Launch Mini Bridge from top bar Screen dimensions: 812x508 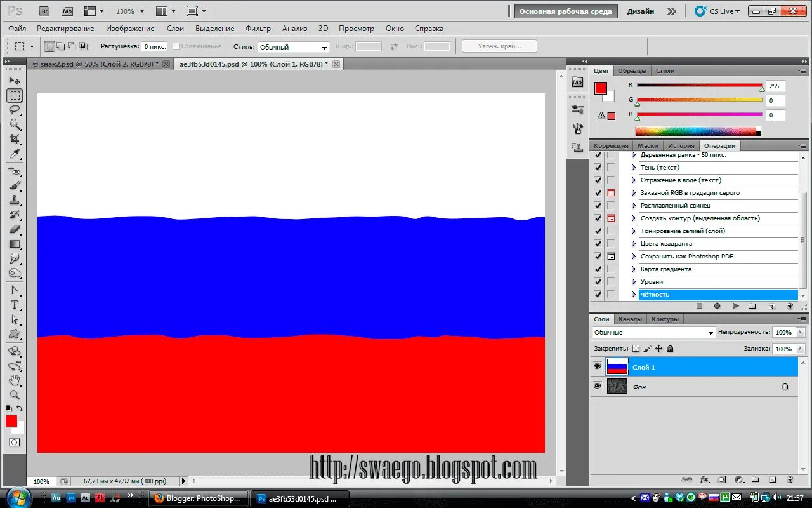67,11
